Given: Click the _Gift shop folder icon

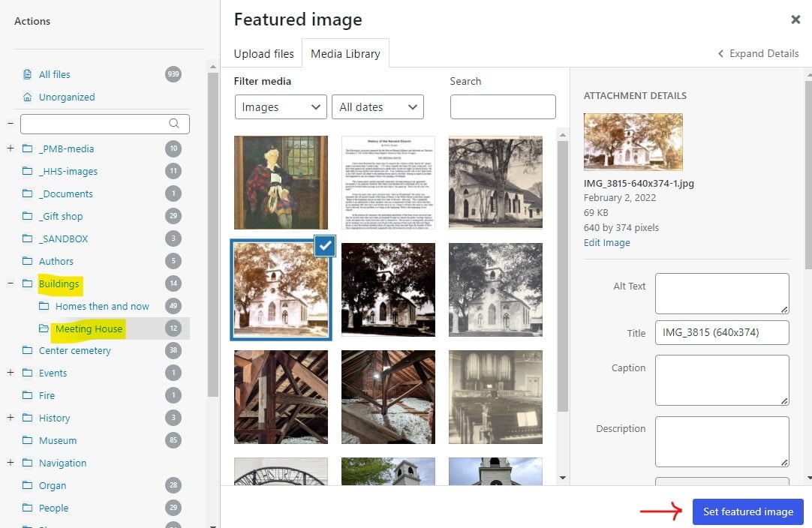Looking at the screenshot, I should pos(28,216).
